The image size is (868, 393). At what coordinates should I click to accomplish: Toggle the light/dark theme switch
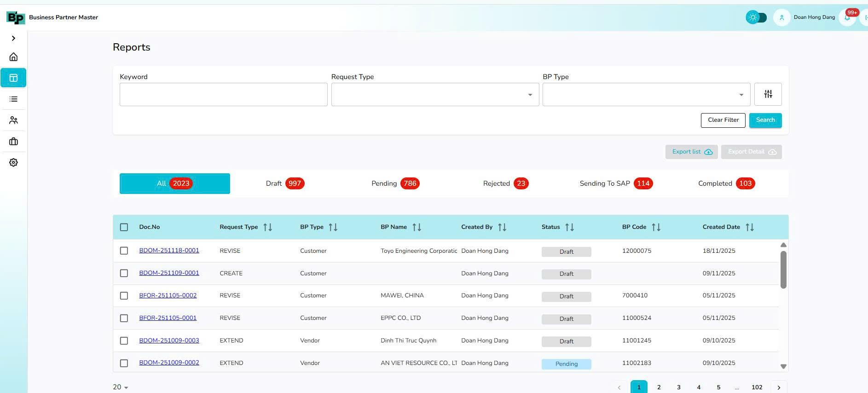point(756,17)
